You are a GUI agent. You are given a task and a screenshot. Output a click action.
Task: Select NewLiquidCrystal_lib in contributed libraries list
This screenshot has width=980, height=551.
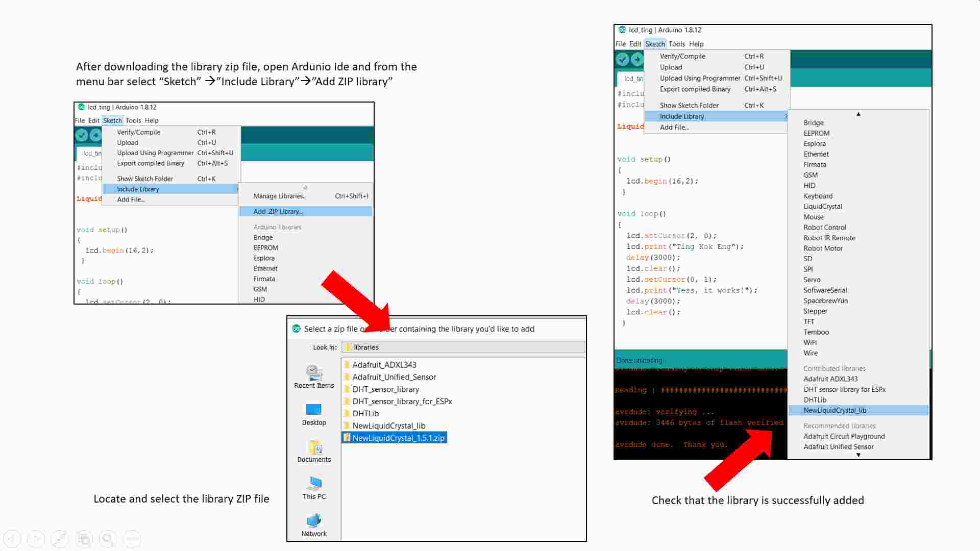click(x=859, y=410)
